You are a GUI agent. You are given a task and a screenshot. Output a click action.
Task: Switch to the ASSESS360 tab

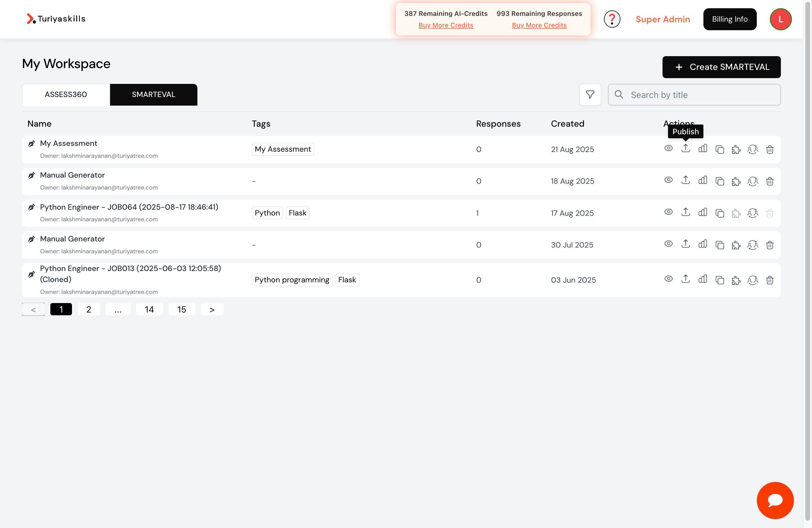pyautogui.click(x=66, y=95)
